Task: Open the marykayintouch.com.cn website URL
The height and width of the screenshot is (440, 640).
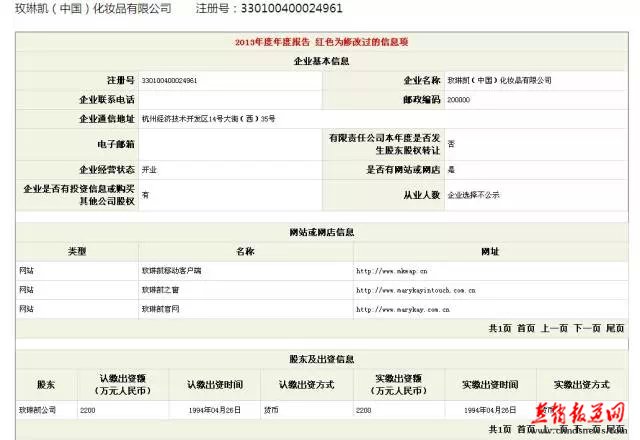Action: [x=416, y=290]
